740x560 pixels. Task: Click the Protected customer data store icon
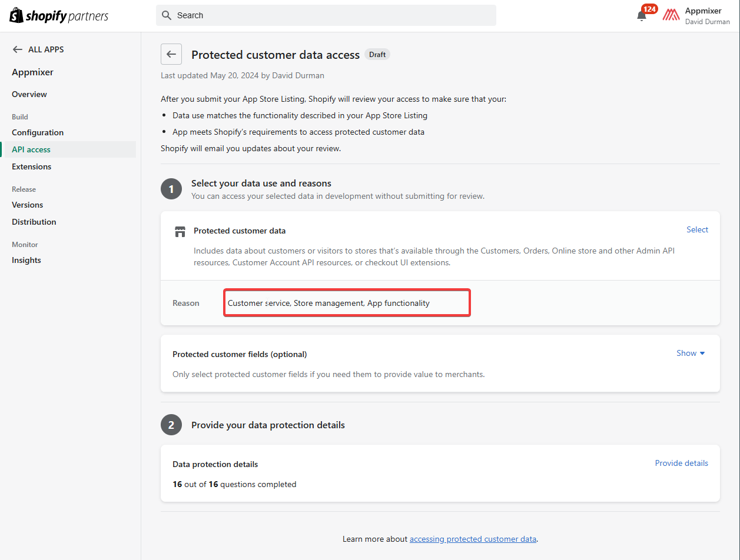click(180, 231)
